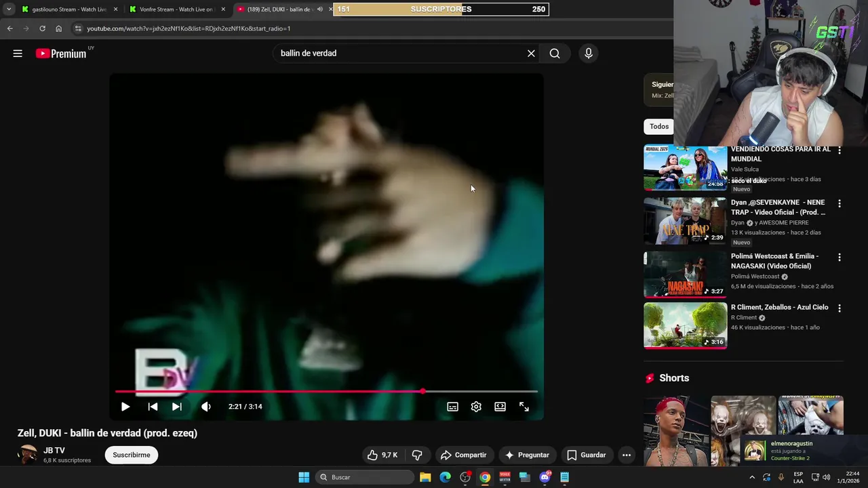
Task: Click the Preguntar button
Action: 527,455
